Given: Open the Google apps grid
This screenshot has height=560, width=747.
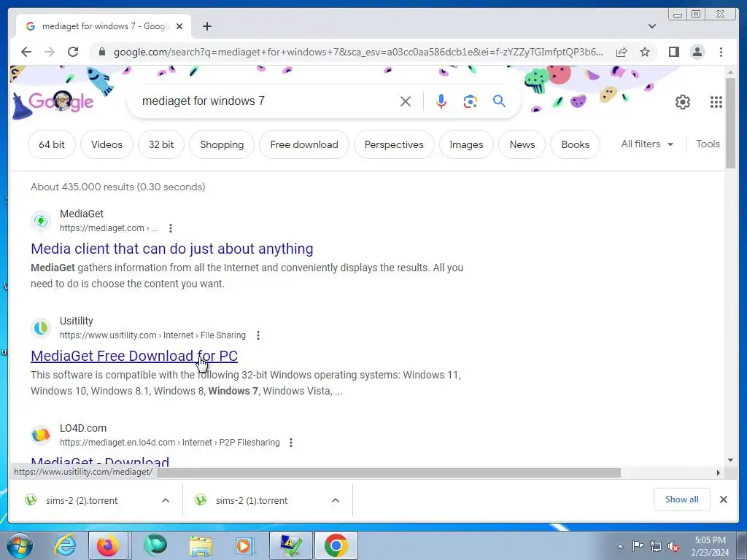Looking at the screenshot, I should pos(716,101).
